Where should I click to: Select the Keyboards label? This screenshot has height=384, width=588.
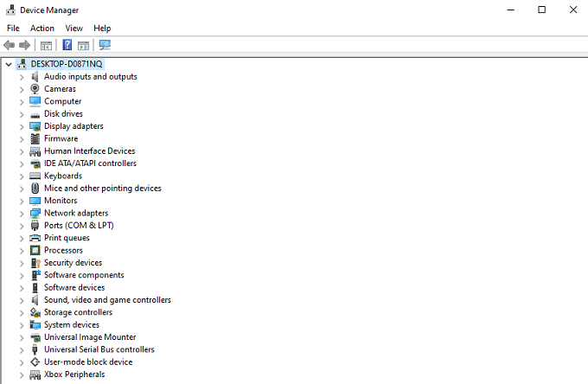pyautogui.click(x=63, y=176)
